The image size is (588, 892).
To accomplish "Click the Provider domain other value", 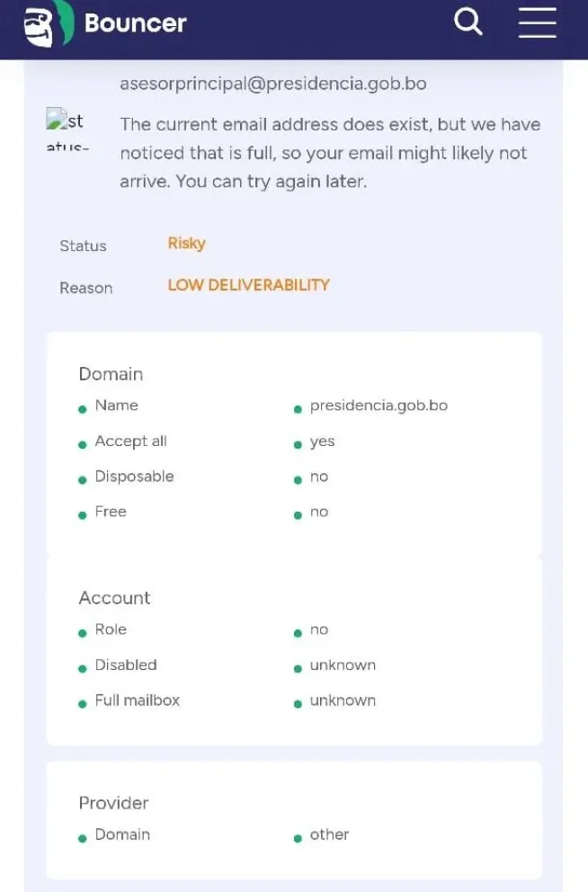I will point(329,834).
